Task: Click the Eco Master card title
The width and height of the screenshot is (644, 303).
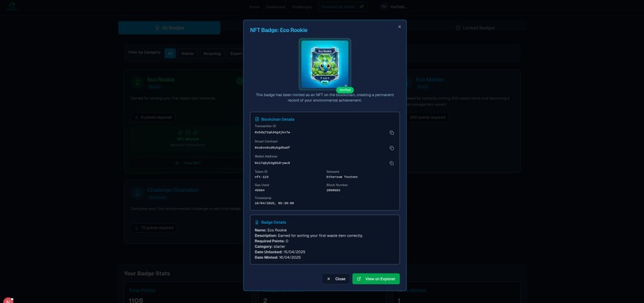Action: (430, 80)
